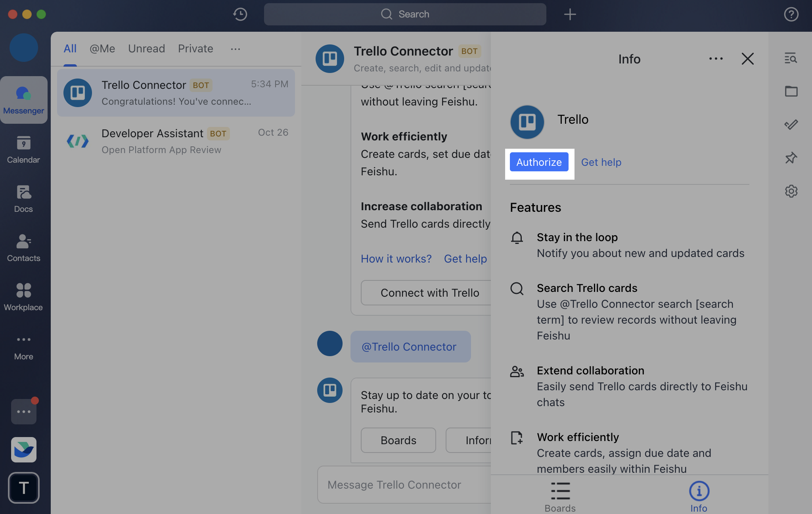Open Tasks via the checkmark icon
This screenshot has height=514, width=812.
click(791, 125)
